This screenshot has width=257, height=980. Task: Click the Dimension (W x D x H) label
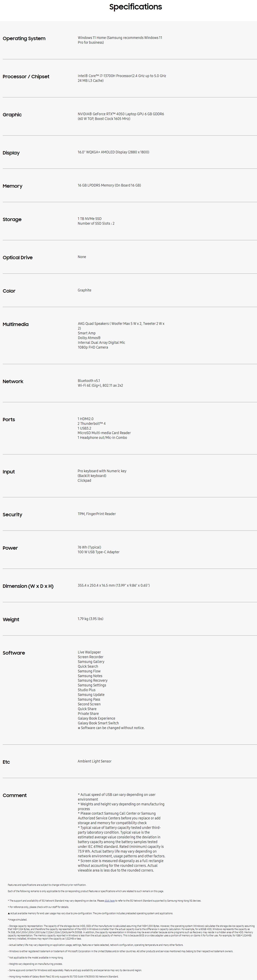click(28, 586)
